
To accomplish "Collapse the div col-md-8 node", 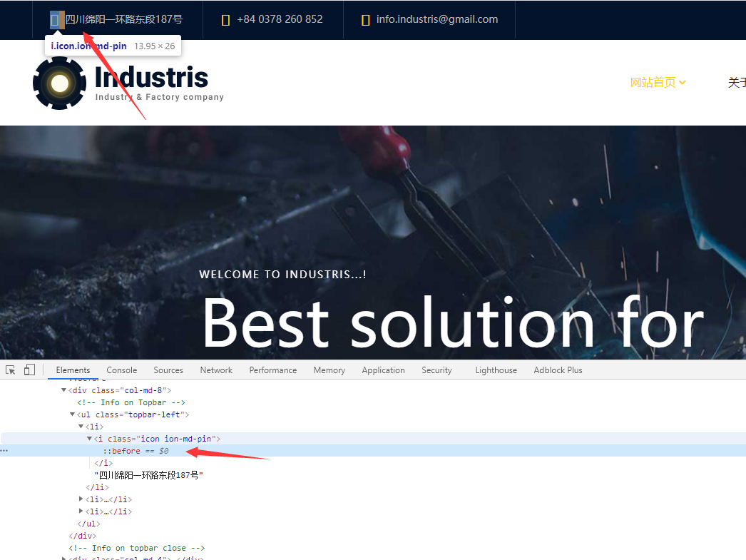I will point(63,390).
